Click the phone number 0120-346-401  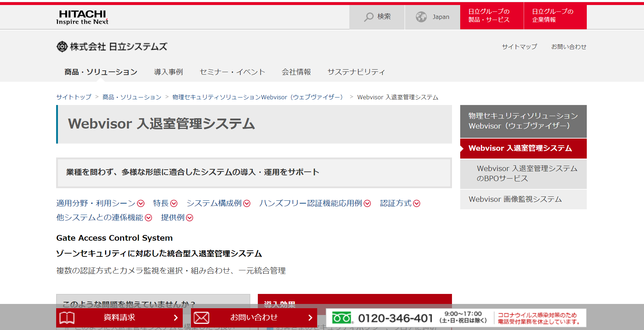point(395,318)
